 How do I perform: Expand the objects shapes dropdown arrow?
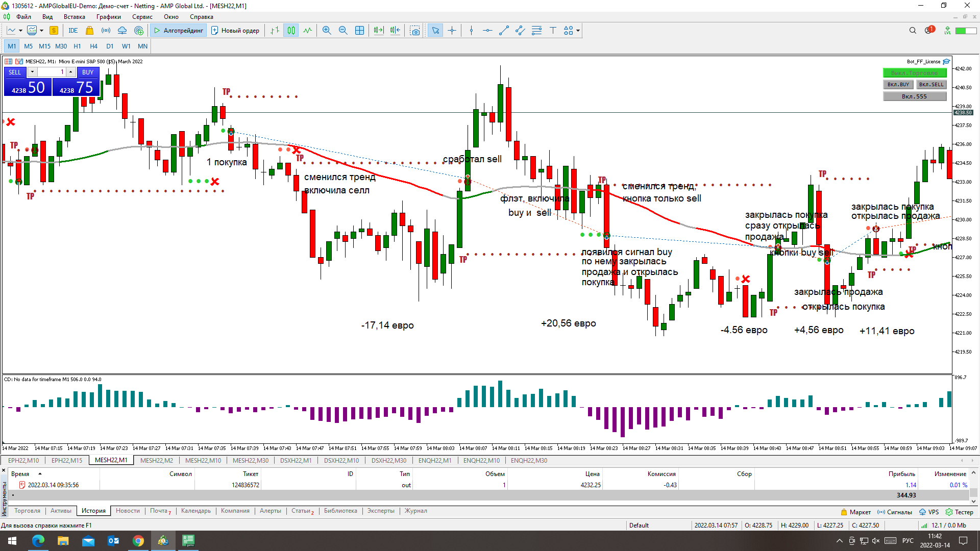(x=578, y=31)
